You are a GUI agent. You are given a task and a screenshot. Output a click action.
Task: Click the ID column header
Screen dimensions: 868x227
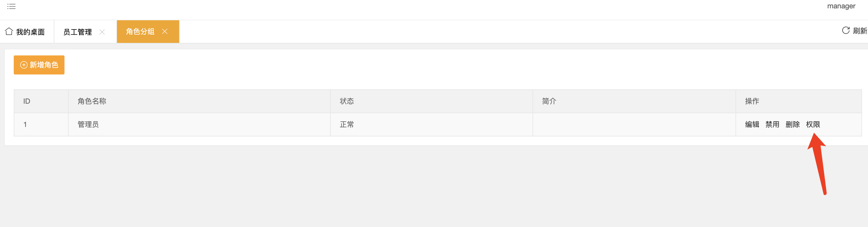[x=41, y=101]
